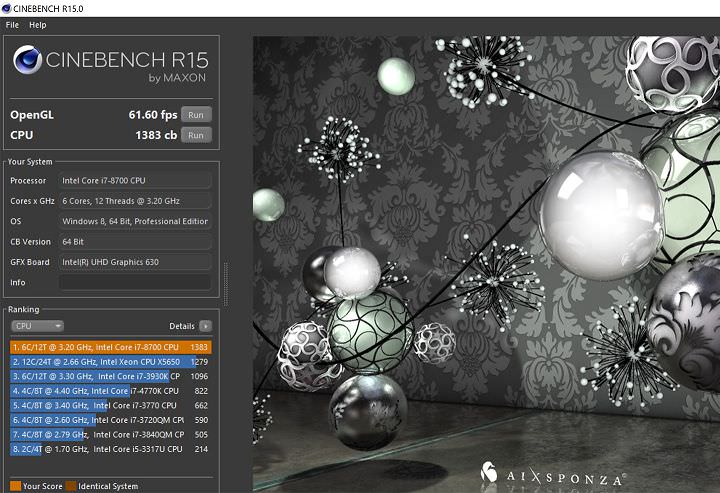Image resolution: width=720 pixels, height=493 pixels.
Task: Select the i7-3930K ranking row
Action: [x=110, y=376]
